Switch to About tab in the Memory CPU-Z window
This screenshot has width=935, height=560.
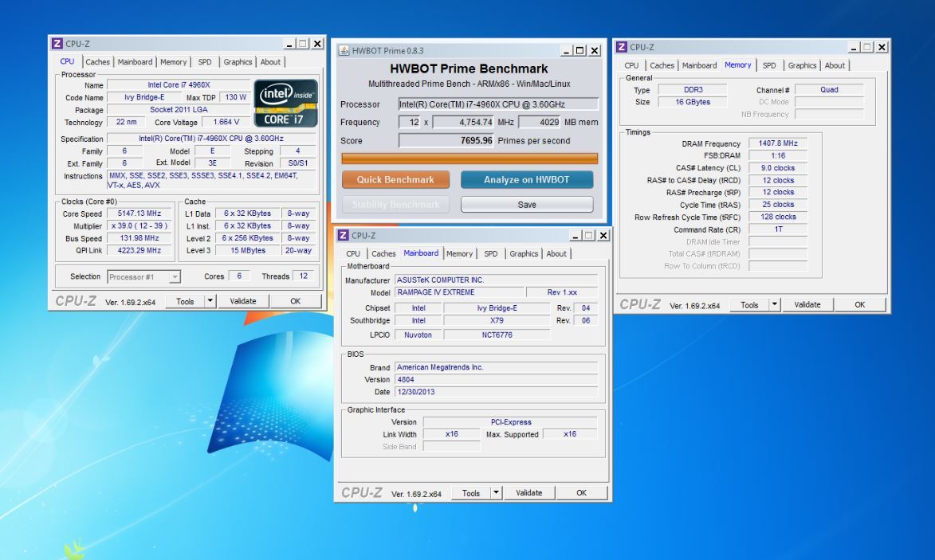coord(835,65)
